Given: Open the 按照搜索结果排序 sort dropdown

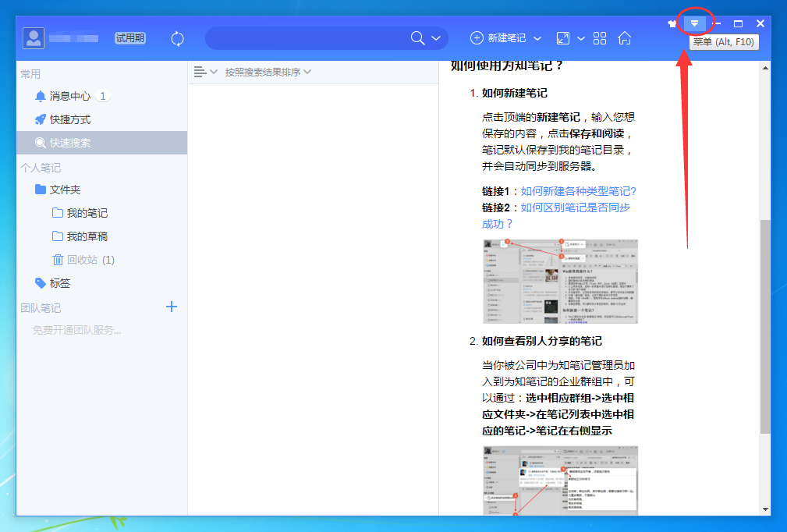Looking at the screenshot, I should (265, 71).
